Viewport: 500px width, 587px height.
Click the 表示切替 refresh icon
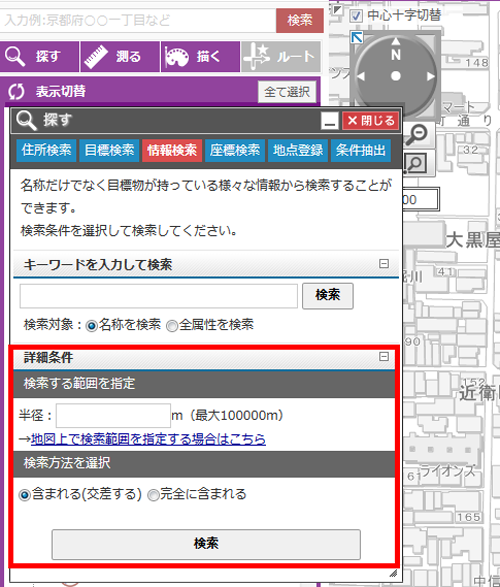click(x=16, y=92)
